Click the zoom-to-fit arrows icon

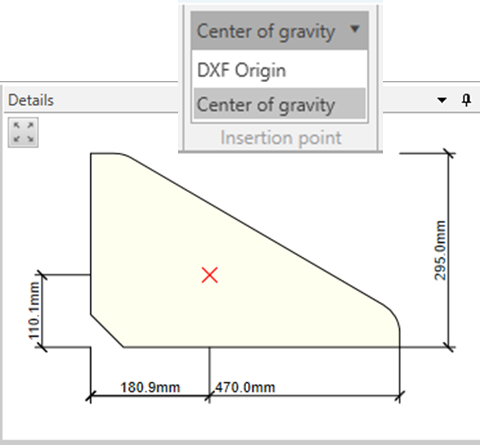(x=23, y=132)
